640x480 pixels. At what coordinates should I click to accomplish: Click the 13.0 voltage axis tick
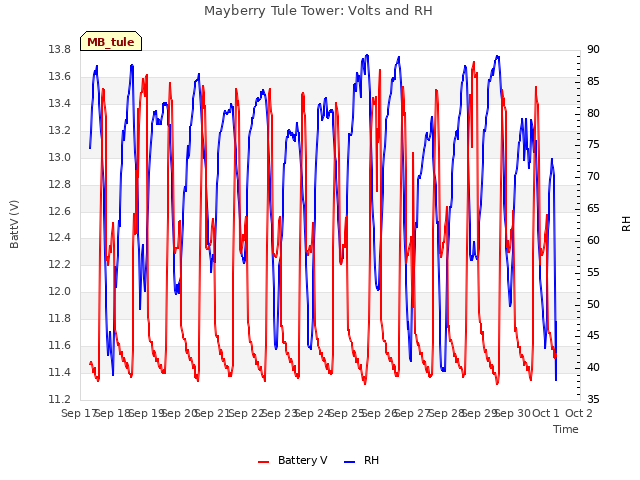point(59,158)
